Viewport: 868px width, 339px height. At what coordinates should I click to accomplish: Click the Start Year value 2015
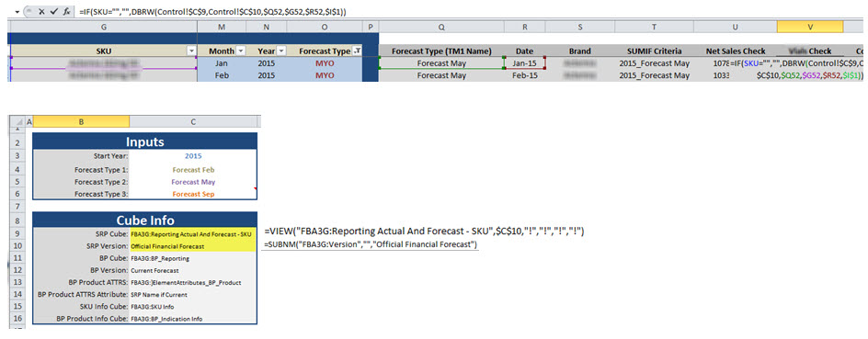(x=193, y=156)
